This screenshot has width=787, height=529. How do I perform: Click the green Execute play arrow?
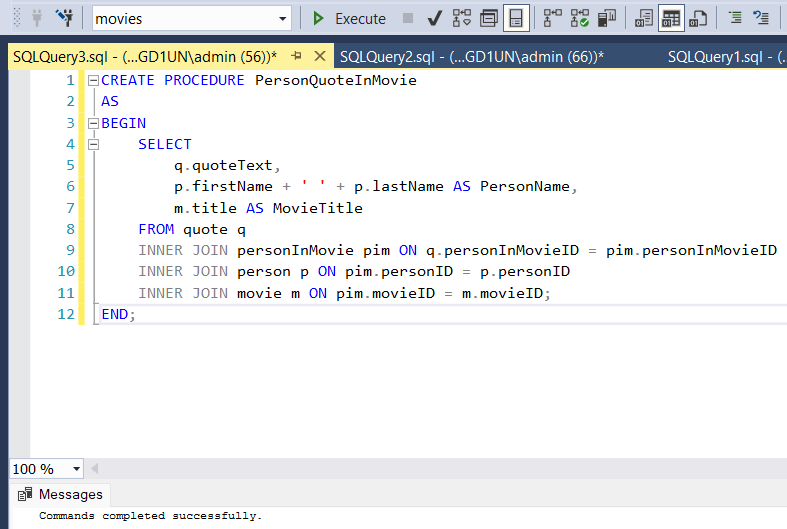coord(318,19)
